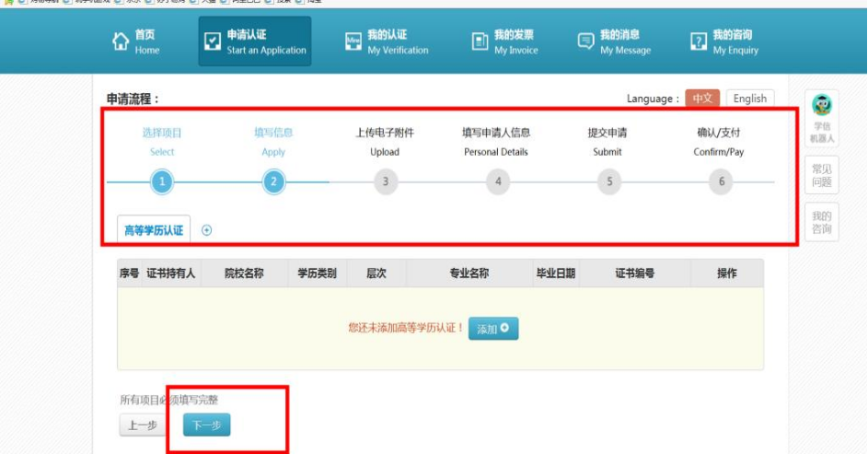The image size is (868, 454).
Task: Open My Invoice document icon
Action: 480,42
